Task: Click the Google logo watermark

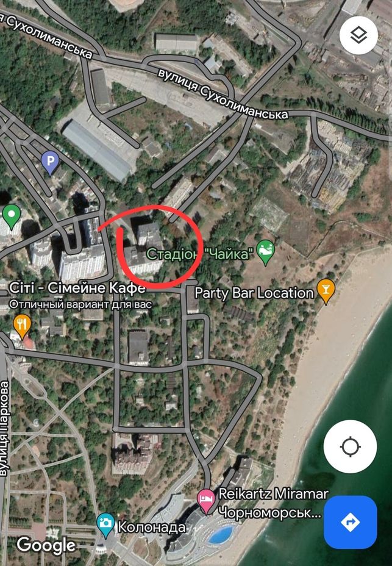Action: click(46, 545)
